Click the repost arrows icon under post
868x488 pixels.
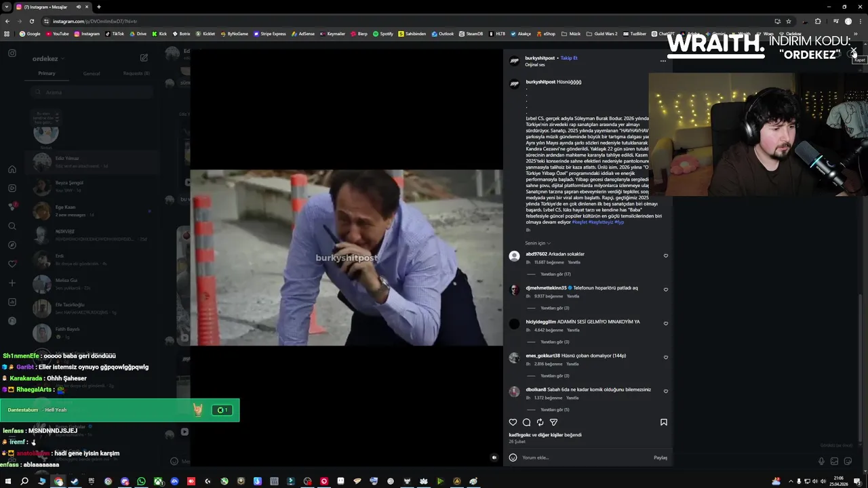(540, 422)
